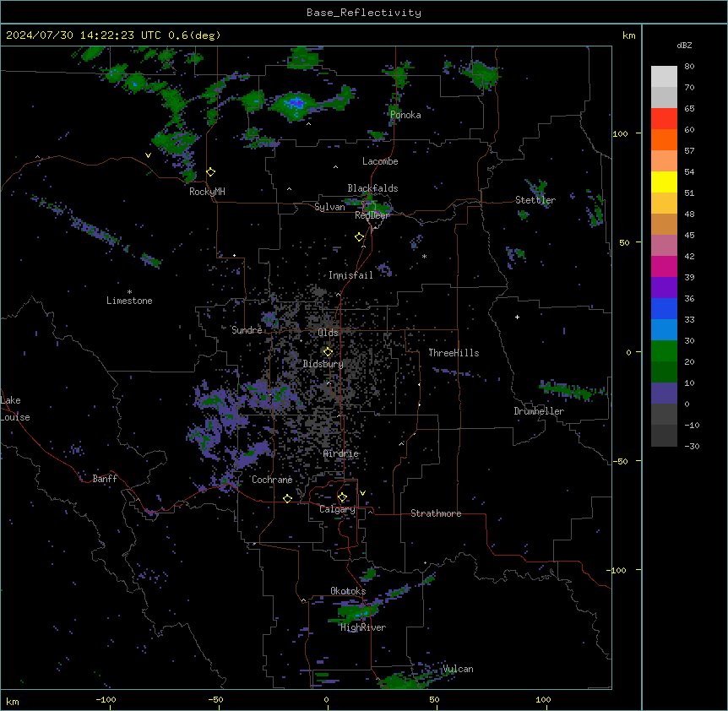The image size is (728, 711).
Task: Click the Sundre city label
Action: pos(247,330)
